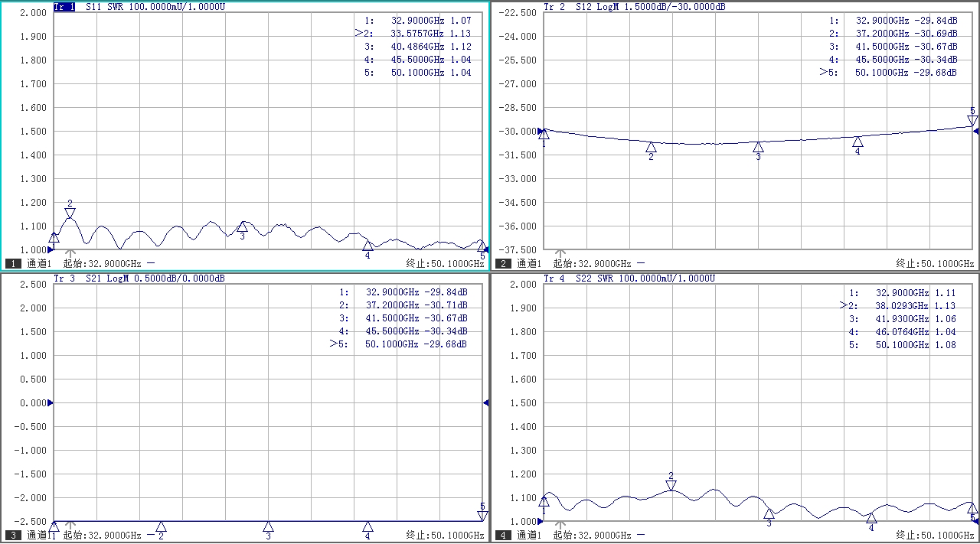Select marker 4 triangle on S12 trace

click(857, 142)
